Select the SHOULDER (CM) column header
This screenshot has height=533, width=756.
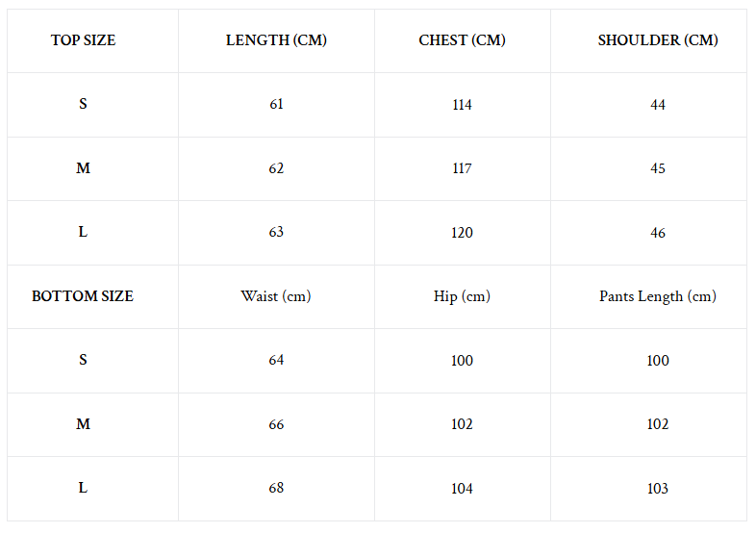(658, 40)
